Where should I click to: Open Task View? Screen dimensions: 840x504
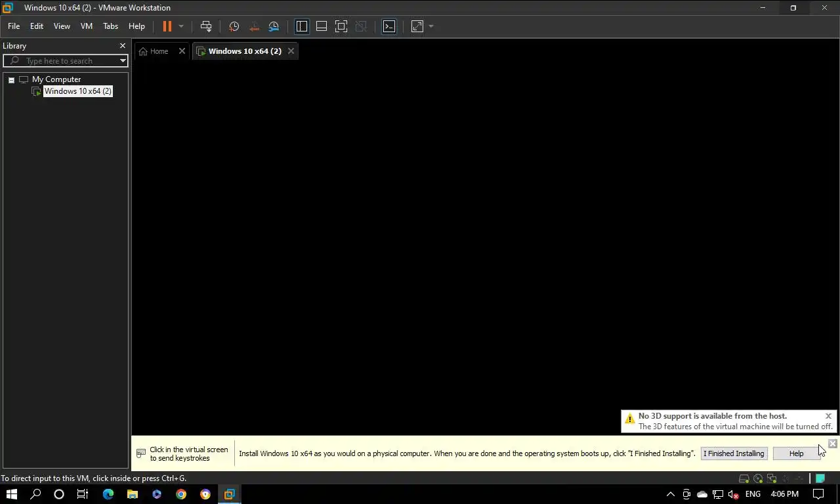(83, 494)
